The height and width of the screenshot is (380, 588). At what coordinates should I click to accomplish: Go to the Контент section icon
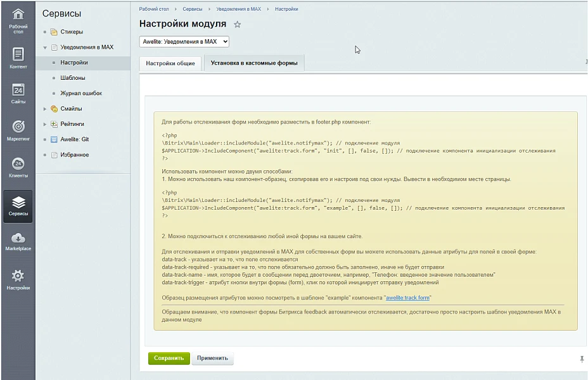18,54
